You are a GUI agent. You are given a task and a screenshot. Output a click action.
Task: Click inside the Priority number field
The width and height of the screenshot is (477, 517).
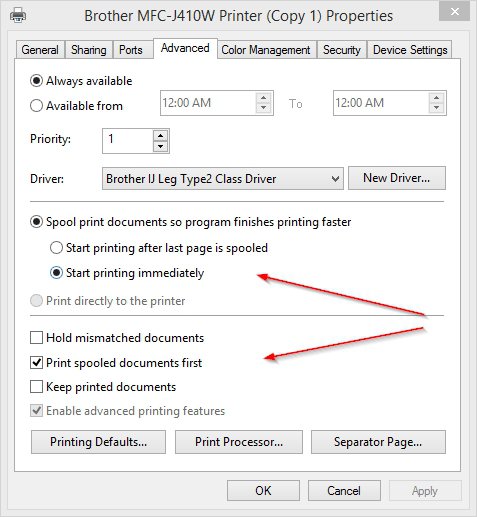pyautogui.click(x=128, y=141)
